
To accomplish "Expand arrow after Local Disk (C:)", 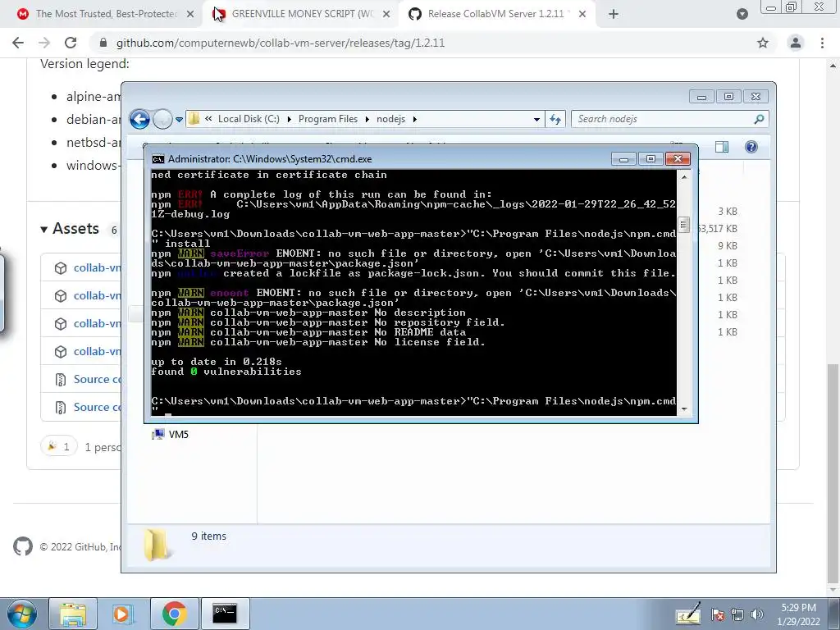I will tap(290, 119).
